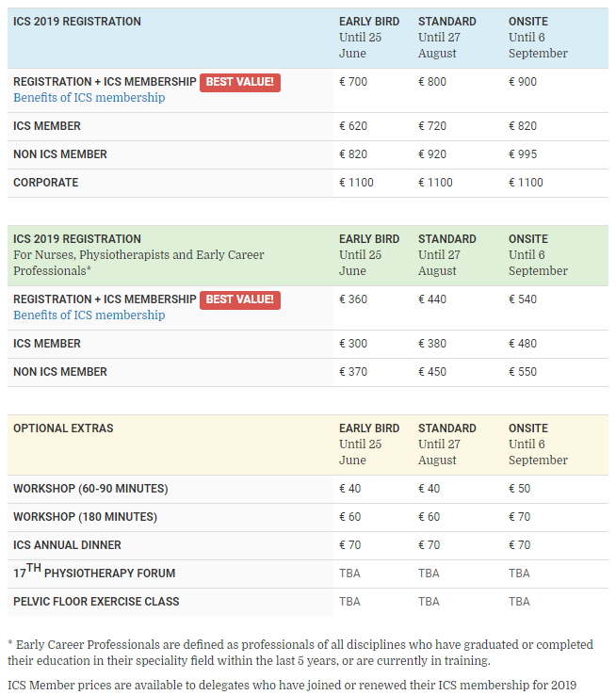Click 17TH PHYSIOTHERAPY FORUM row label
Screen dimensions: 616x695
(x=94, y=572)
